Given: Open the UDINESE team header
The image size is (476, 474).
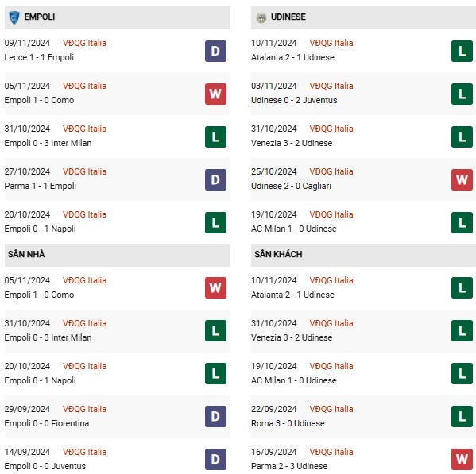Looking at the screenshot, I should tap(363, 17).
